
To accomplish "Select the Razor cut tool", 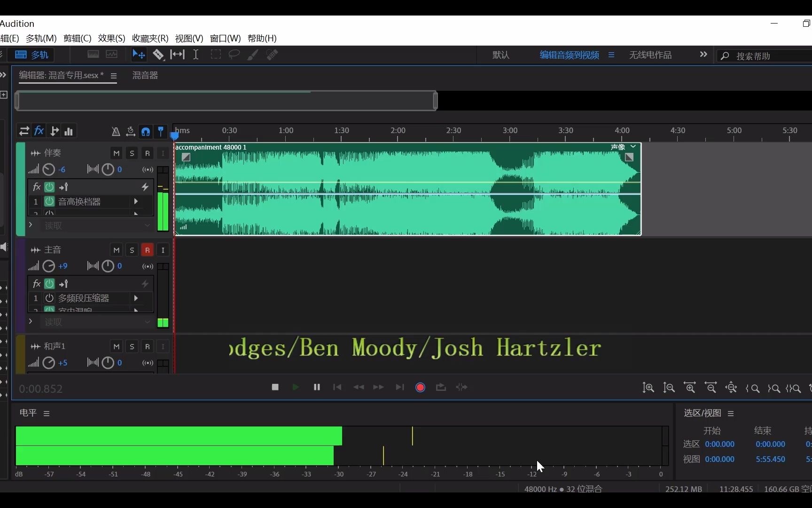I will pyautogui.click(x=158, y=55).
